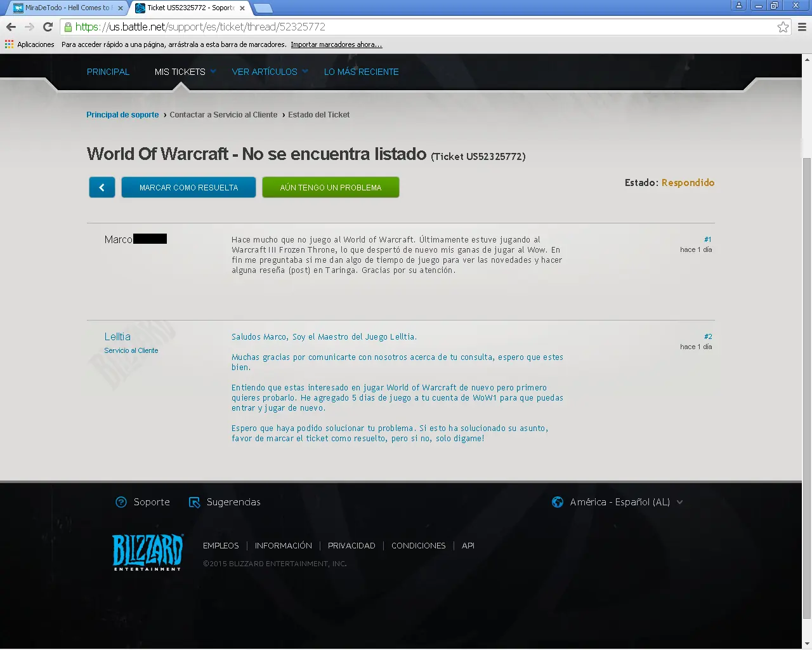
Task: Click the Importar marcadores ahora link
Action: [x=336, y=44]
